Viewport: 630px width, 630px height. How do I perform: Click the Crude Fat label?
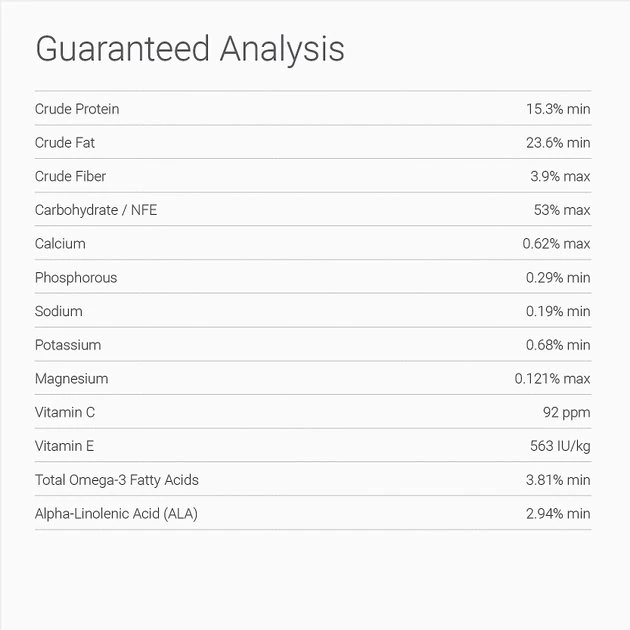pyautogui.click(x=65, y=143)
